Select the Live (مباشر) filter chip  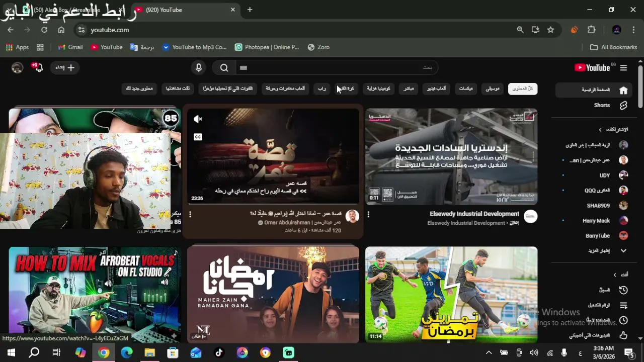pos(409,88)
